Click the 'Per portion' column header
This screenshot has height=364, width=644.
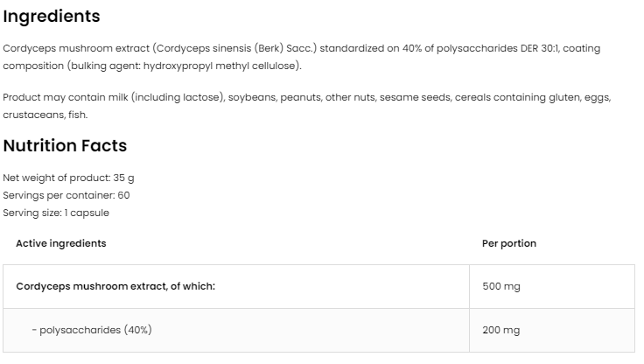click(x=509, y=243)
